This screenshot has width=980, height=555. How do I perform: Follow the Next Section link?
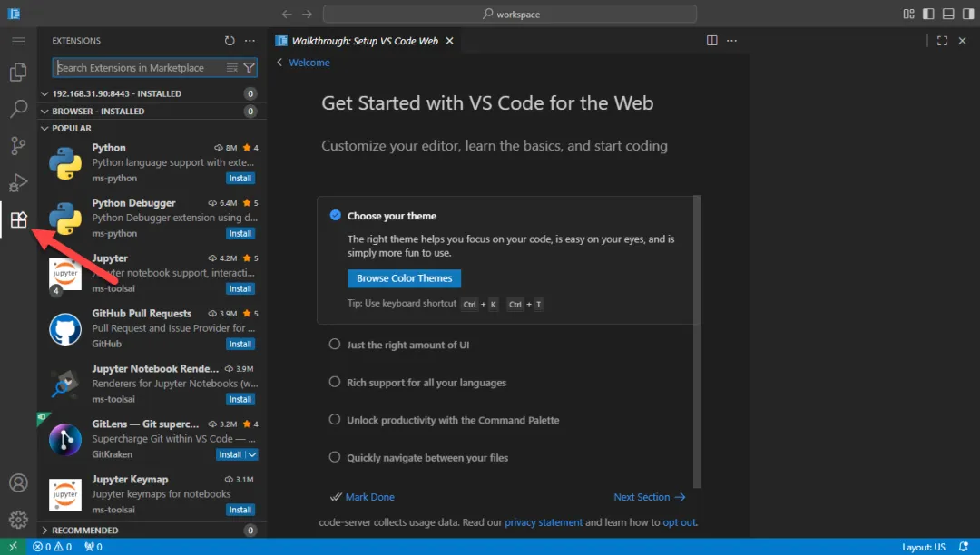(648, 497)
